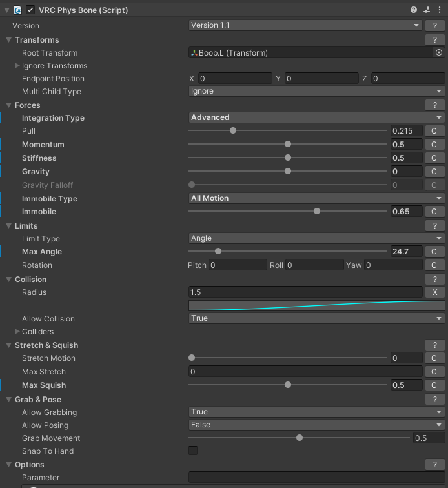Screen dimensions: 448x488
Task: Collapse the Stretch & Squish section
Action: [x=9, y=345]
